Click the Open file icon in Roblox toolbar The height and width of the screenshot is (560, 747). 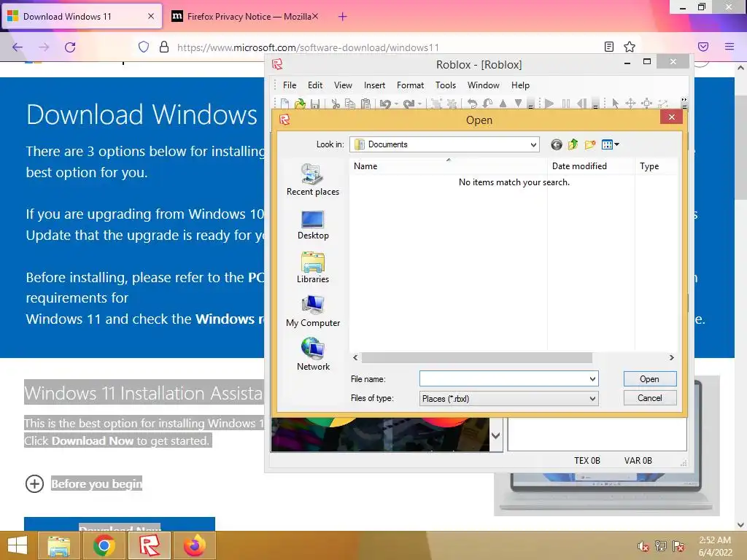pos(300,104)
